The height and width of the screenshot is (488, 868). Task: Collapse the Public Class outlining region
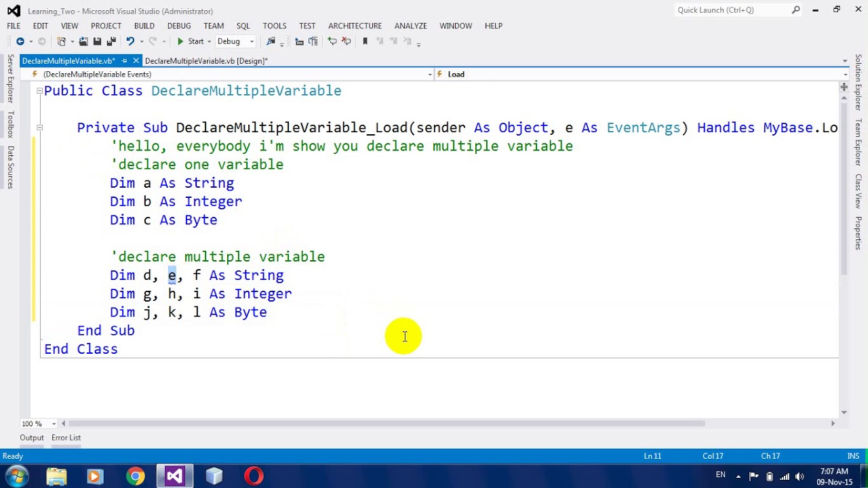click(x=39, y=91)
